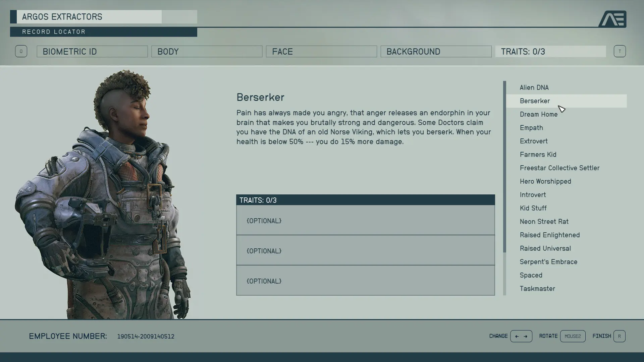Click the T icon on top right
644x362 pixels.
click(619, 51)
